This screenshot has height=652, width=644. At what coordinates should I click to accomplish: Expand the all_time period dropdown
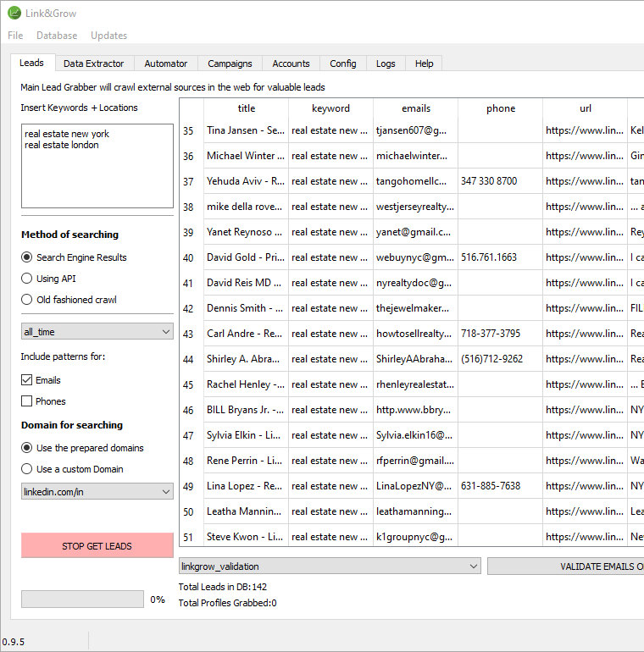coord(97,333)
